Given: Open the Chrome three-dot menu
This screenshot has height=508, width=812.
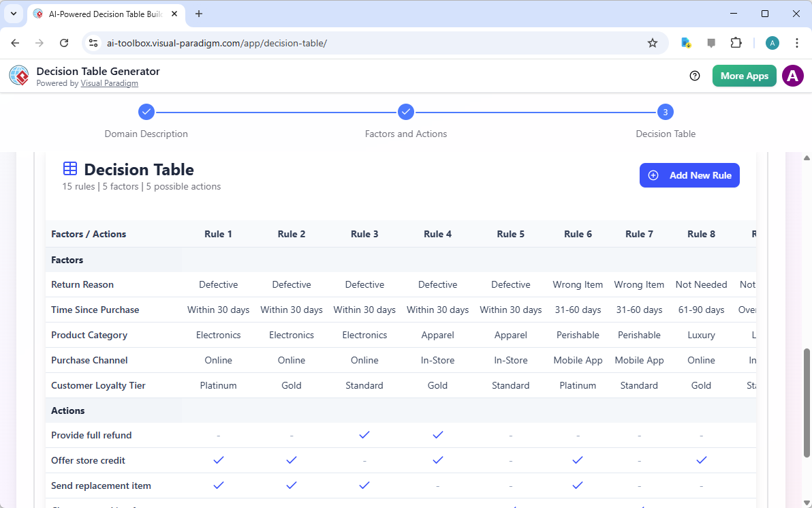Looking at the screenshot, I should 797,42.
